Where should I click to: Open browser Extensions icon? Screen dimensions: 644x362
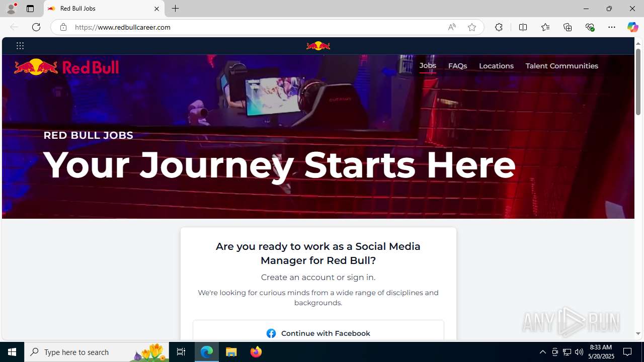(x=499, y=27)
